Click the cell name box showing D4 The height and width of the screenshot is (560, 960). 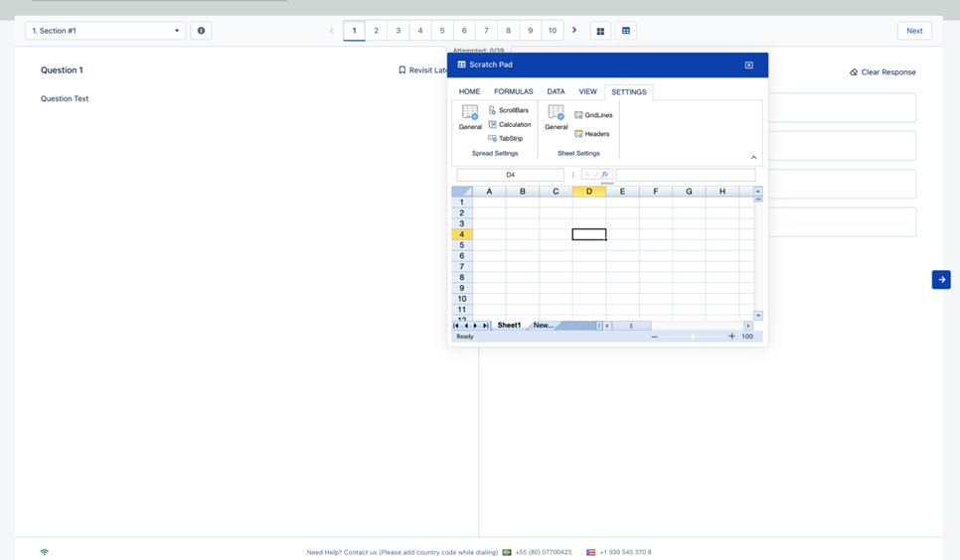(x=510, y=175)
